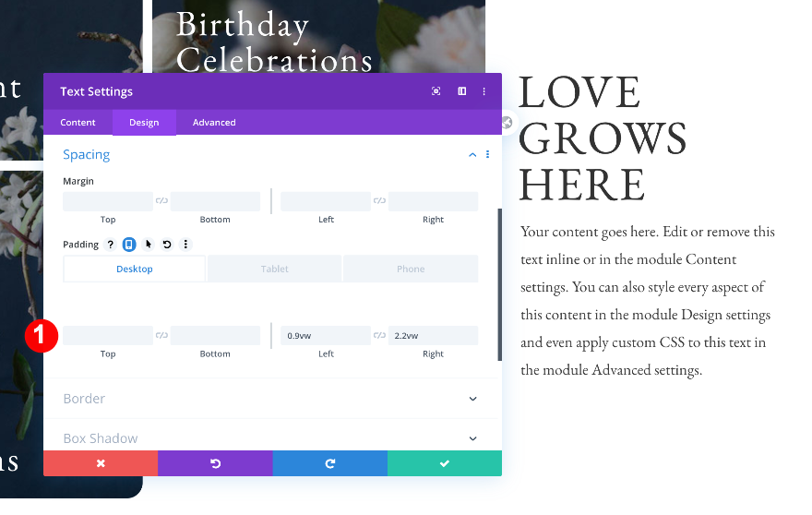
Task: Click the Padding help question mark icon
Action: (x=111, y=244)
